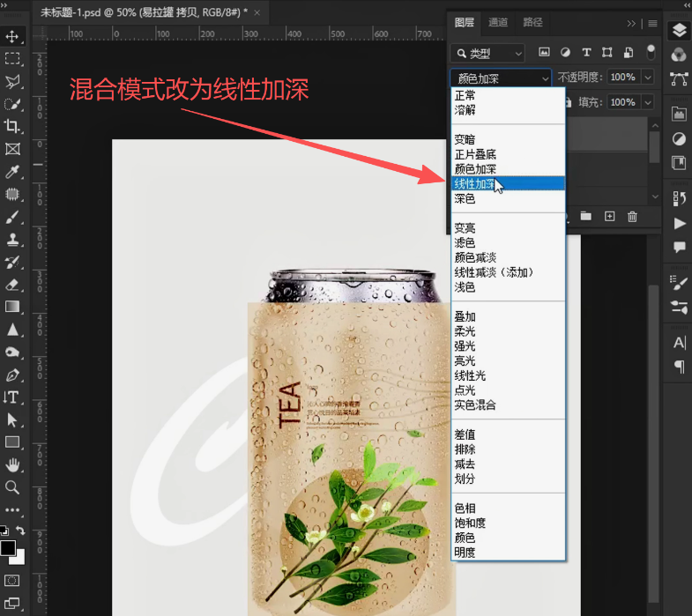The height and width of the screenshot is (616, 692).
Task: Select the Quick Selection tool
Action: [x=12, y=104]
